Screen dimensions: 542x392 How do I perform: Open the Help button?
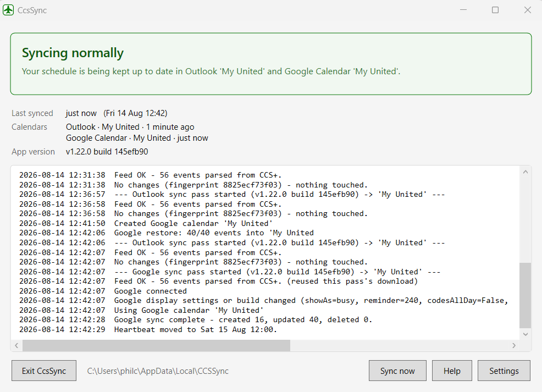(452, 371)
